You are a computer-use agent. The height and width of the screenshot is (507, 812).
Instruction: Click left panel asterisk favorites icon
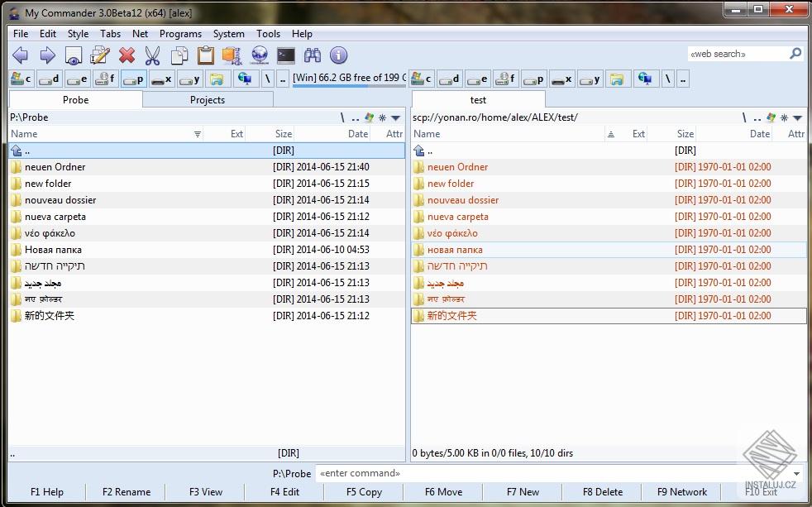tap(382, 117)
